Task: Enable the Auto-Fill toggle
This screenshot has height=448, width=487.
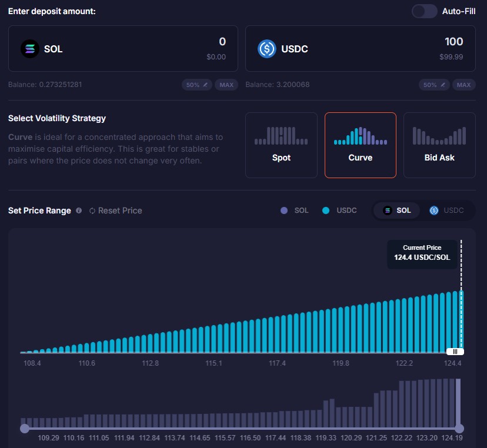Action: click(424, 11)
